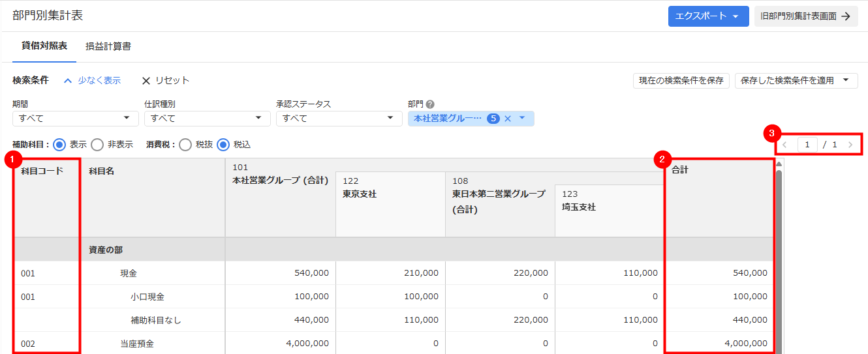This screenshot has width=868, height=354.
Task: Expand the 部門 selection dropdown arrow
Action: [522, 119]
